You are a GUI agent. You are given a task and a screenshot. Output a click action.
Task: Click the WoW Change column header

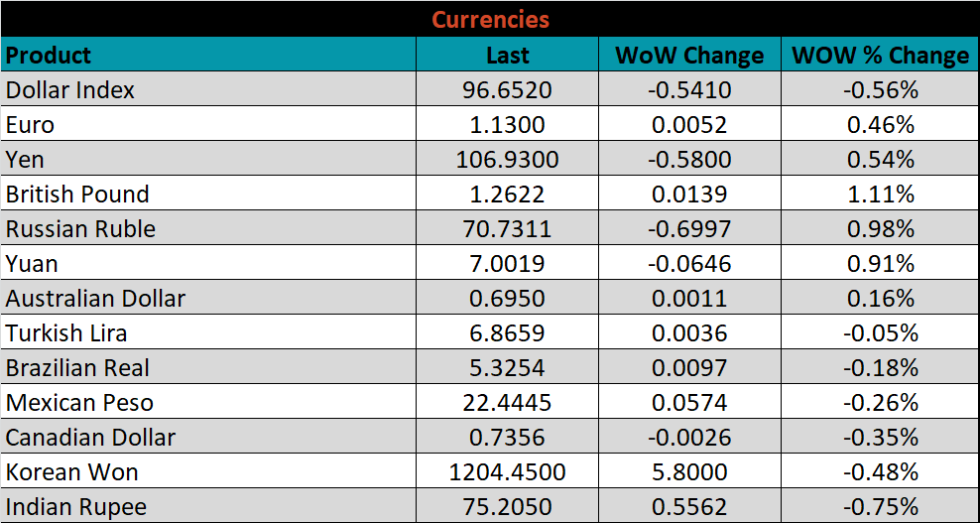pos(689,56)
